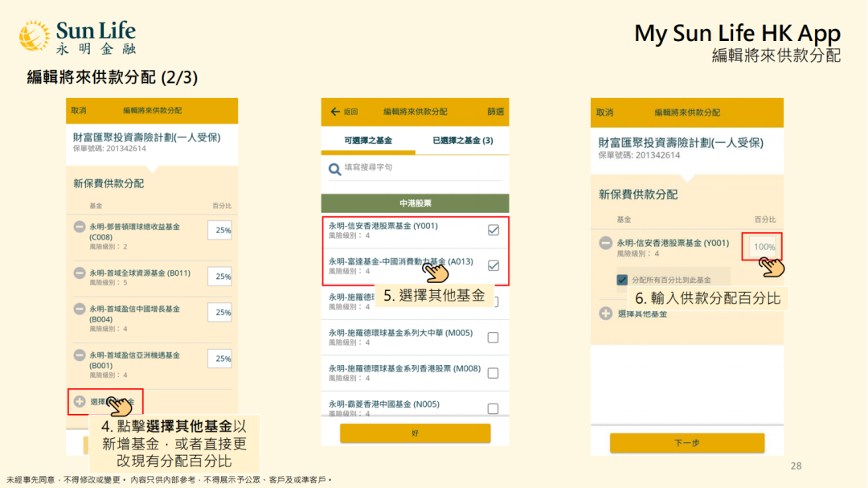868x488 pixels.
Task: Remove fund B001 via its minus icon
Action: click(79, 355)
